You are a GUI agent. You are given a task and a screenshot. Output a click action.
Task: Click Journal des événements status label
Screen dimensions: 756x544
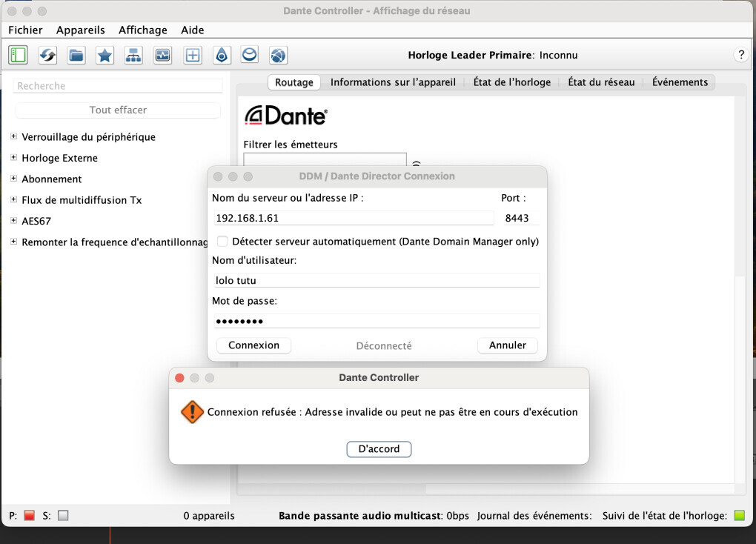(x=534, y=516)
